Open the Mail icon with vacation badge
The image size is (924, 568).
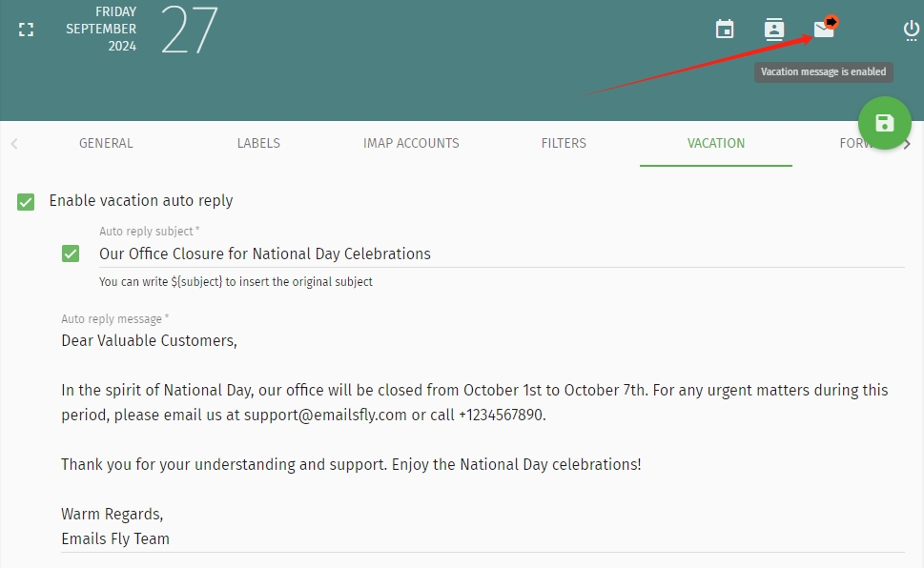825,28
